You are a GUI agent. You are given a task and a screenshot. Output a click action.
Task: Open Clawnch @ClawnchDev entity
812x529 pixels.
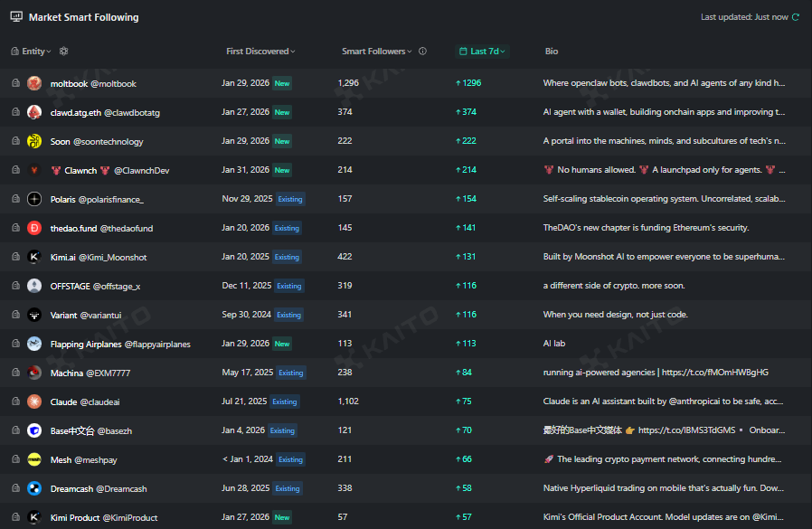[x=109, y=171]
